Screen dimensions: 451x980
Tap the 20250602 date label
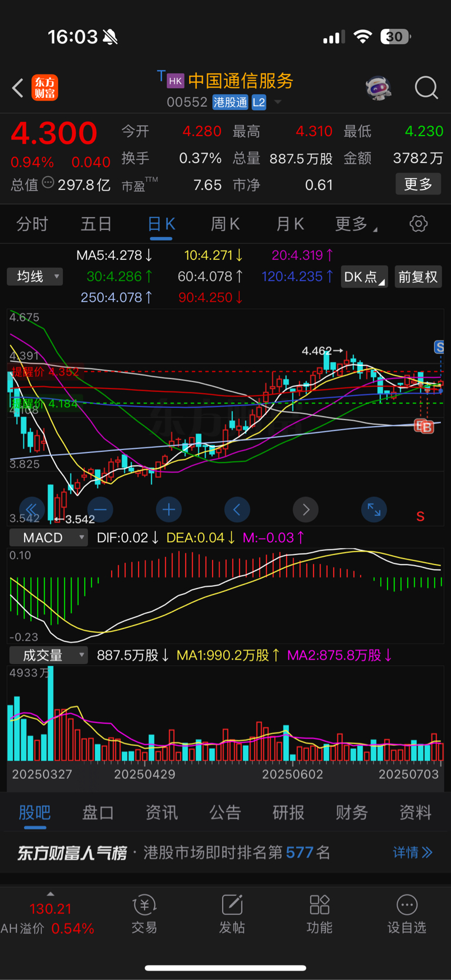click(x=292, y=774)
